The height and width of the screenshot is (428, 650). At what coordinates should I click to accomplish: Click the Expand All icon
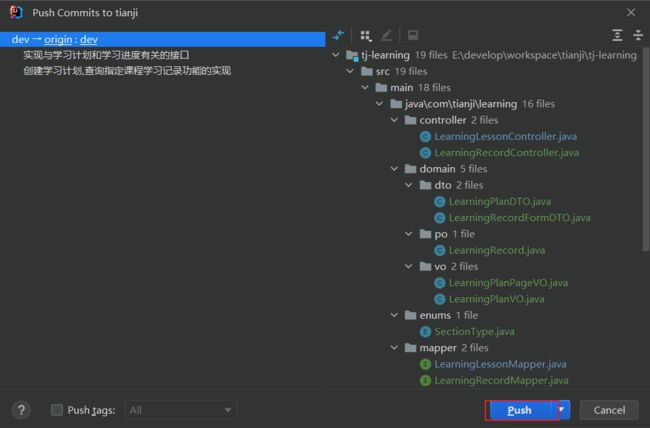tap(617, 35)
